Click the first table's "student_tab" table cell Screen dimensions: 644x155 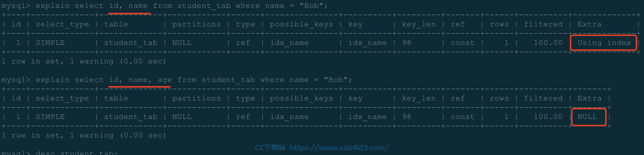[x=131, y=43]
